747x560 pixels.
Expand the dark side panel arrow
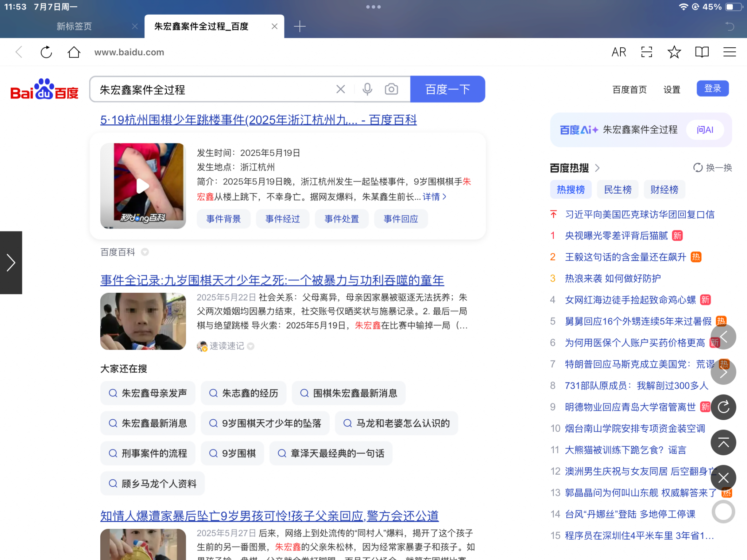[11, 262]
